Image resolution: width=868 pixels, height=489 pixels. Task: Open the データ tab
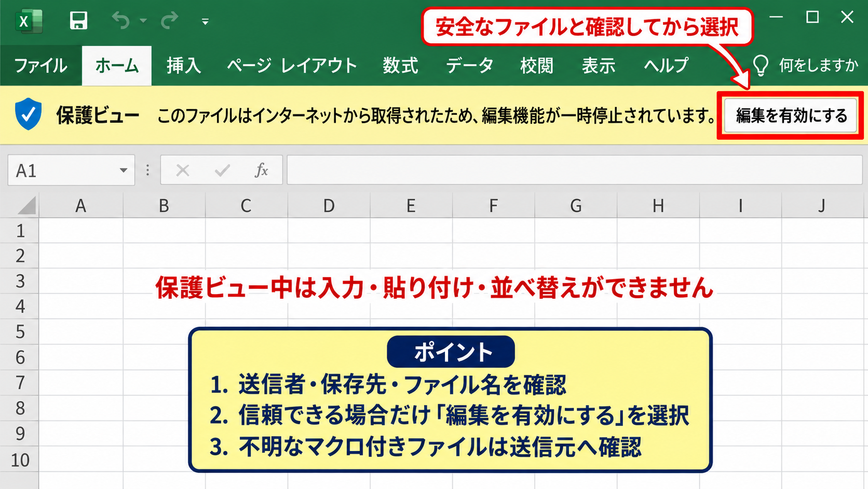469,65
